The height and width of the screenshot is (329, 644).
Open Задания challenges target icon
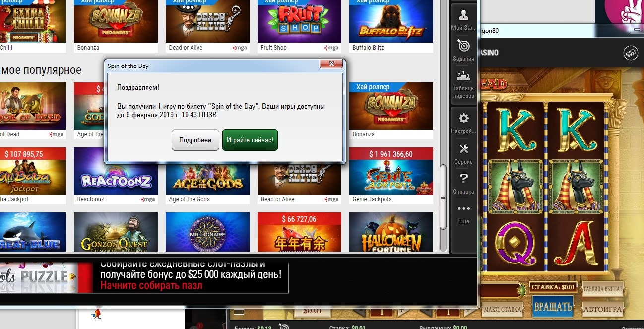[x=463, y=46]
